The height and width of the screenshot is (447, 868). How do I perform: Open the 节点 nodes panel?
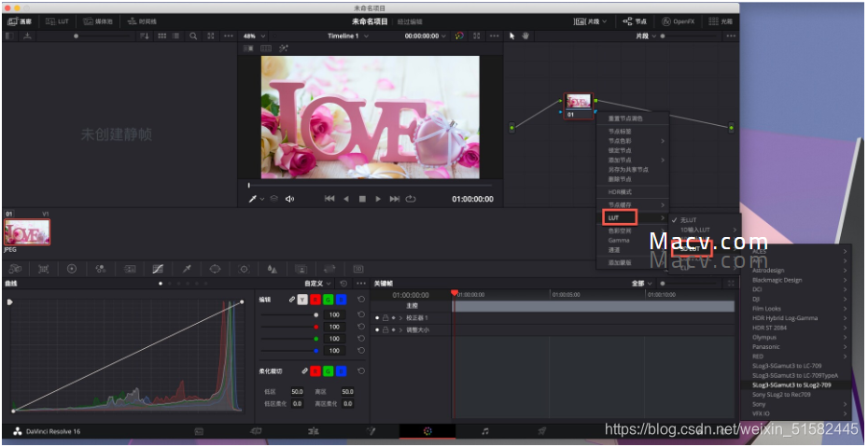(x=635, y=21)
